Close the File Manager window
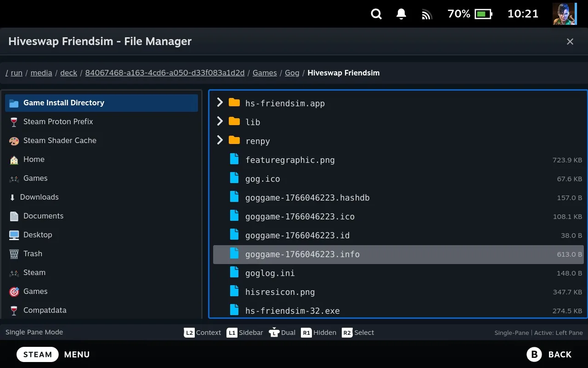 [x=570, y=41]
